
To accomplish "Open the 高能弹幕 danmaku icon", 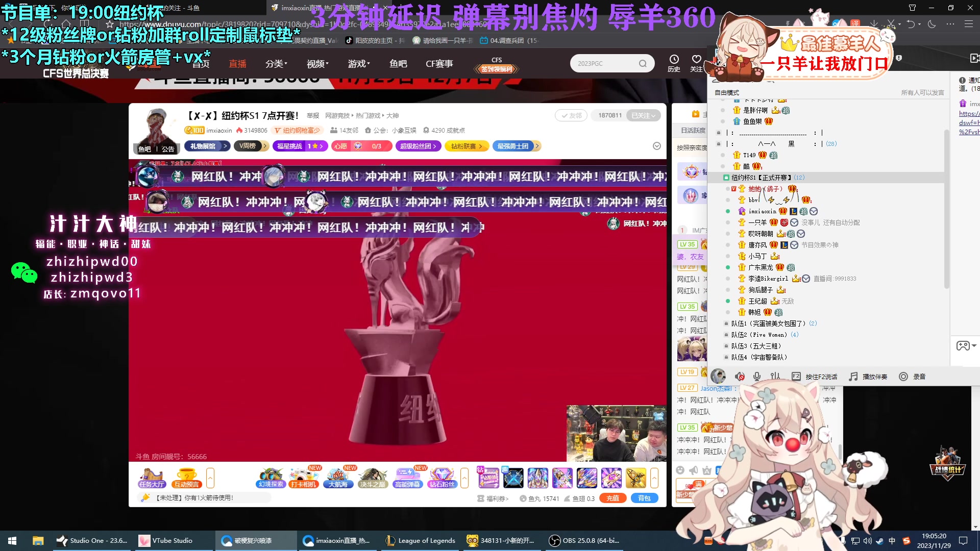I will (x=407, y=478).
